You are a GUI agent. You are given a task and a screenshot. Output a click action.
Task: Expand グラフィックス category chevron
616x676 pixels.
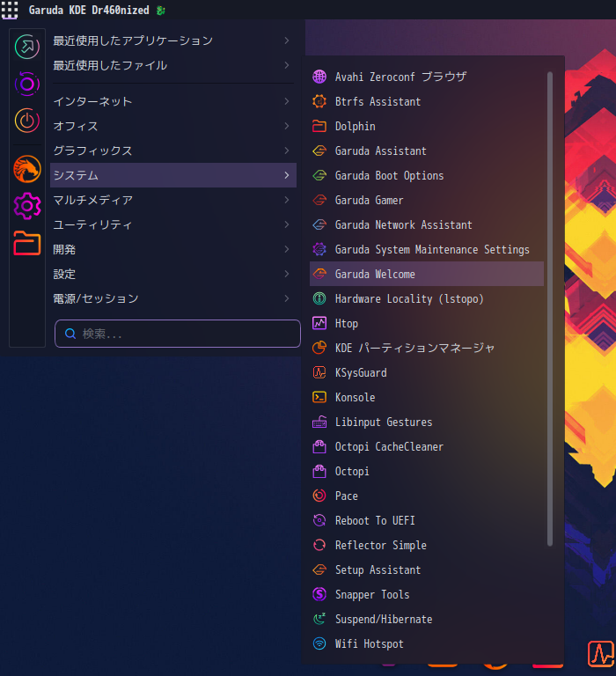pyautogui.click(x=287, y=151)
